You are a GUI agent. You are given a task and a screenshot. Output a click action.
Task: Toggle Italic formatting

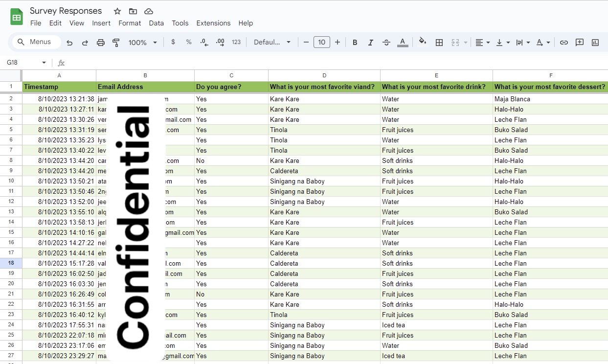371,43
